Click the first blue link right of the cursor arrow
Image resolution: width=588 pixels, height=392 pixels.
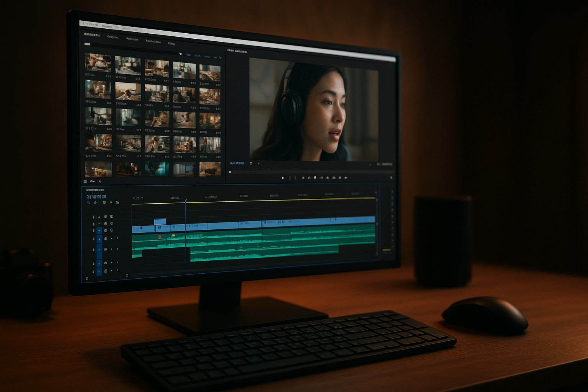pyautogui.click(x=188, y=55)
